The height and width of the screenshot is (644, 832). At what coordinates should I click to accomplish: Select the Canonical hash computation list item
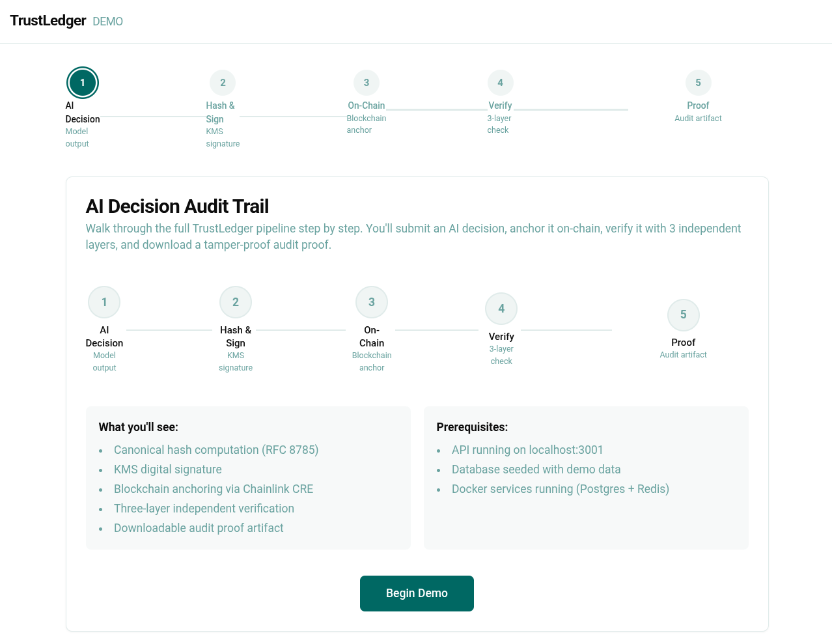(x=215, y=450)
